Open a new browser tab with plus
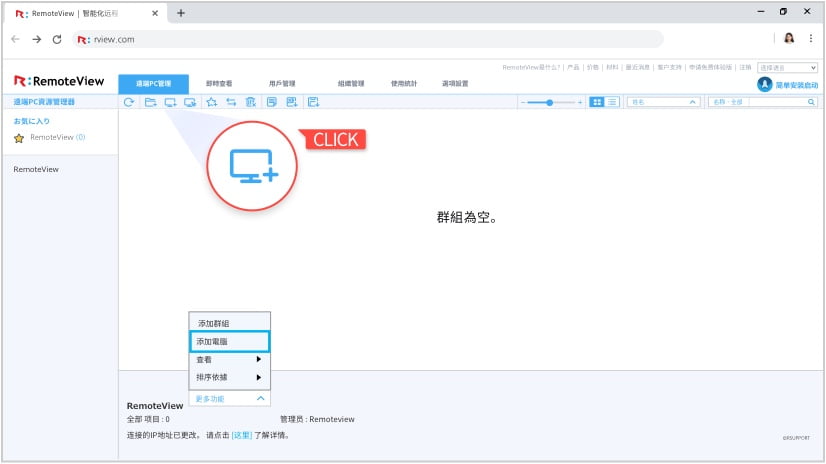 (x=181, y=13)
